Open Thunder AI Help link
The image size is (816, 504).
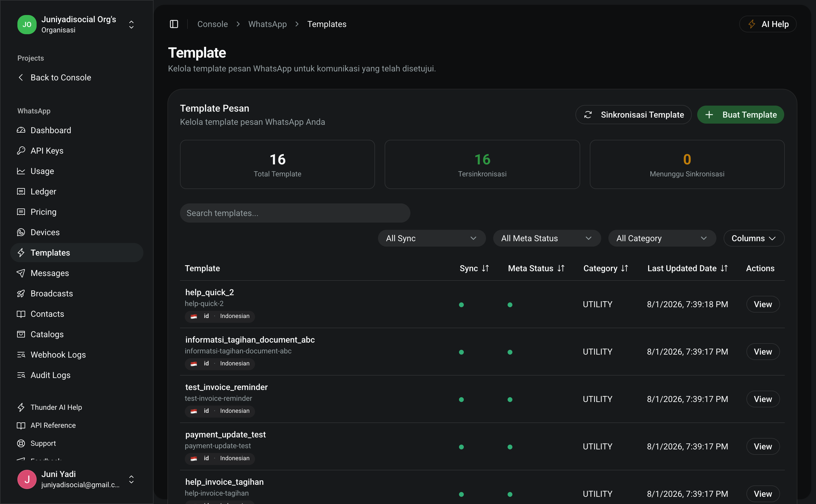tap(77, 407)
